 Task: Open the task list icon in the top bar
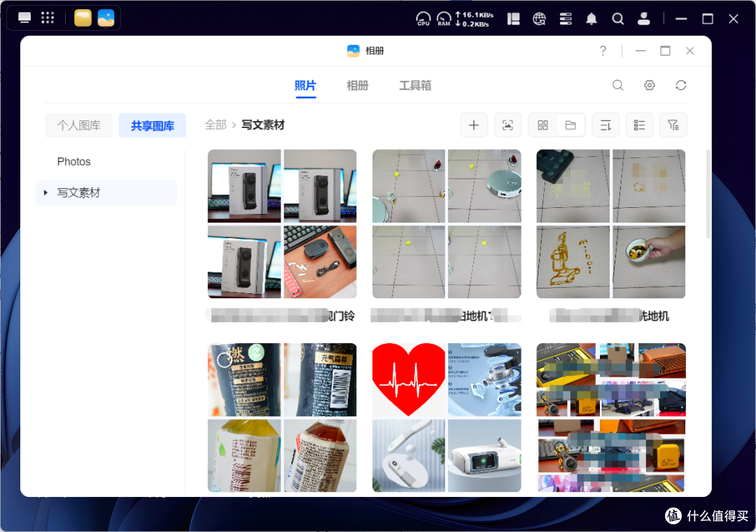[x=566, y=19]
